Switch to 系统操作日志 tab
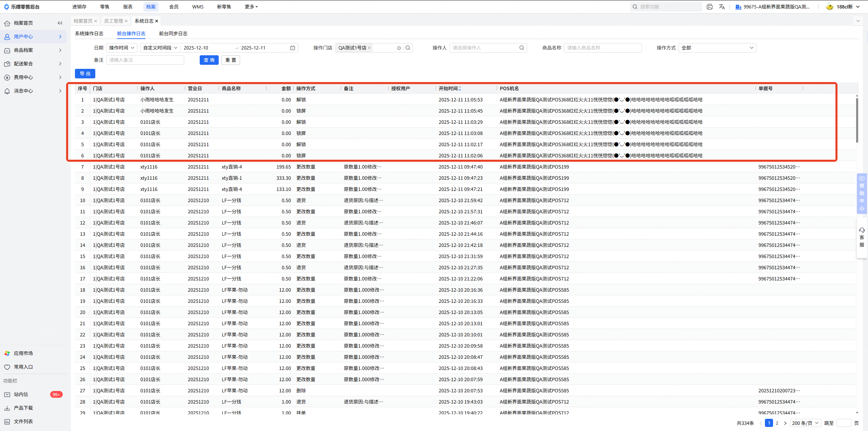This screenshot has height=431, width=868. (89, 34)
